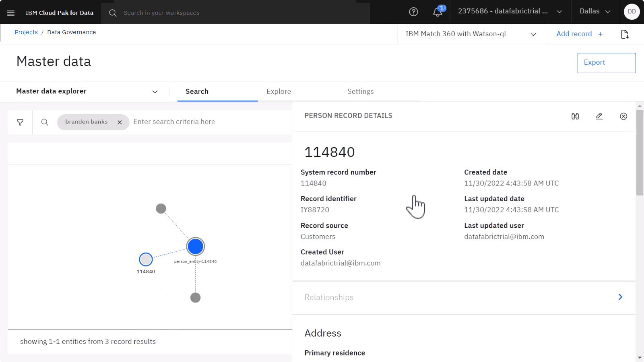Remove the branden banks search tag

[120, 122]
